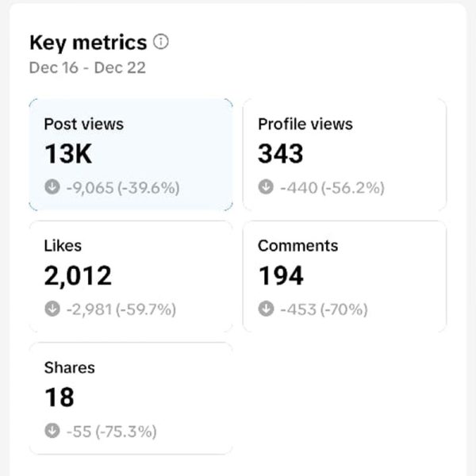476x476 pixels.
Task: Click the 343 profile views number
Action: click(281, 154)
